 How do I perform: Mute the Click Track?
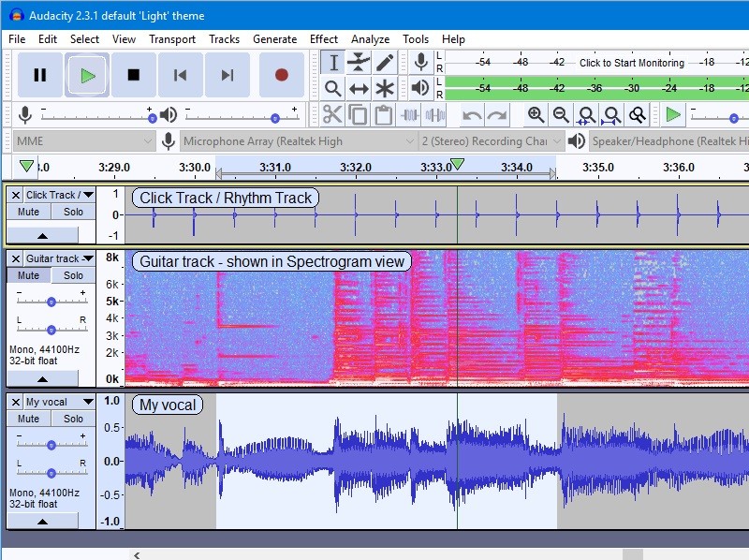coord(28,212)
